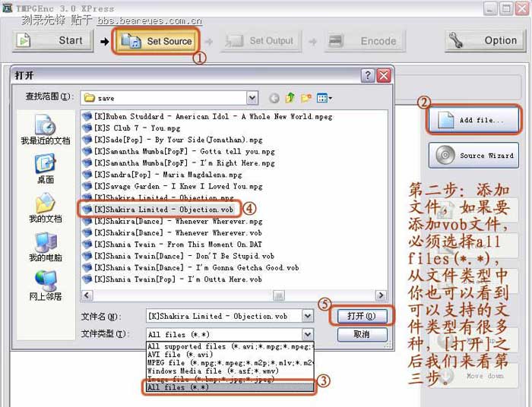This screenshot has height=407, width=532.
Task: Select Samantha Mumba I'm Right Here.mpg
Action: pyautogui.click(x=179, y=163)
